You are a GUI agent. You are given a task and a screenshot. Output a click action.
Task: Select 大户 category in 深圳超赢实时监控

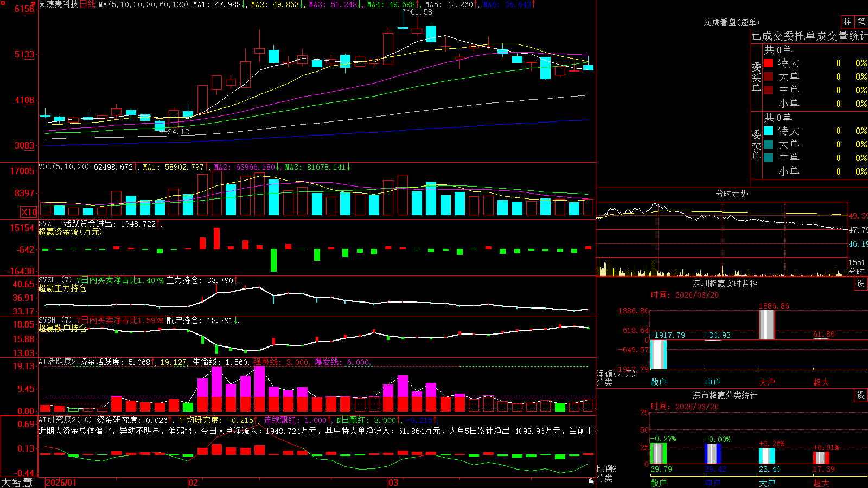click(767, 382)
